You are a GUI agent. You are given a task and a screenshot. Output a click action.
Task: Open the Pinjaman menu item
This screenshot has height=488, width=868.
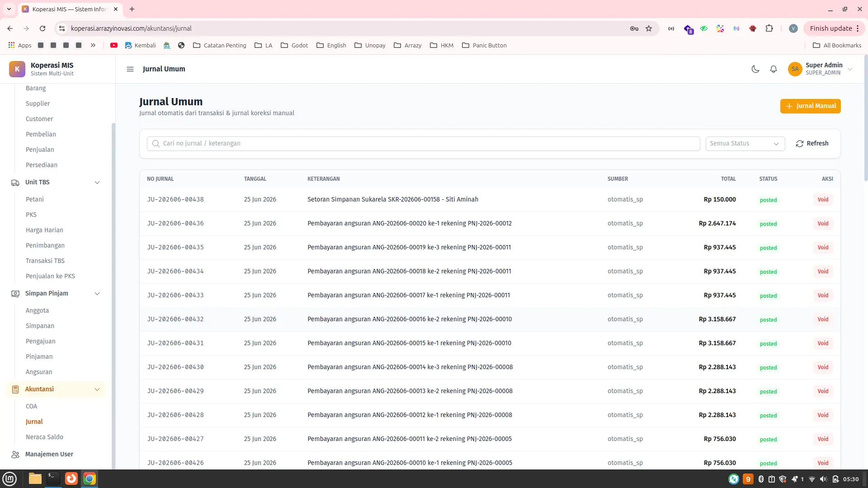click(x=39, y=357)
